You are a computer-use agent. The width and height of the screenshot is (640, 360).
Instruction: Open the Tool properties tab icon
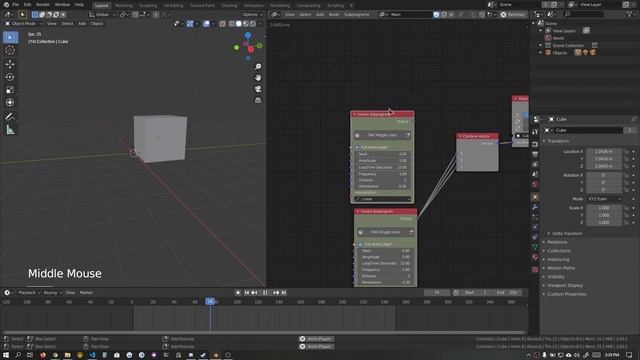click(535, 132)
